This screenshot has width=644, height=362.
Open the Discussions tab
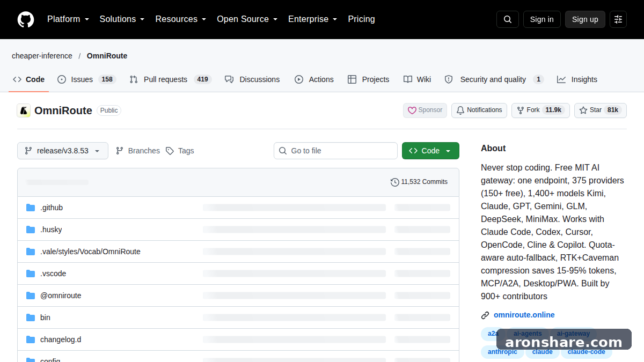point(252,79)
